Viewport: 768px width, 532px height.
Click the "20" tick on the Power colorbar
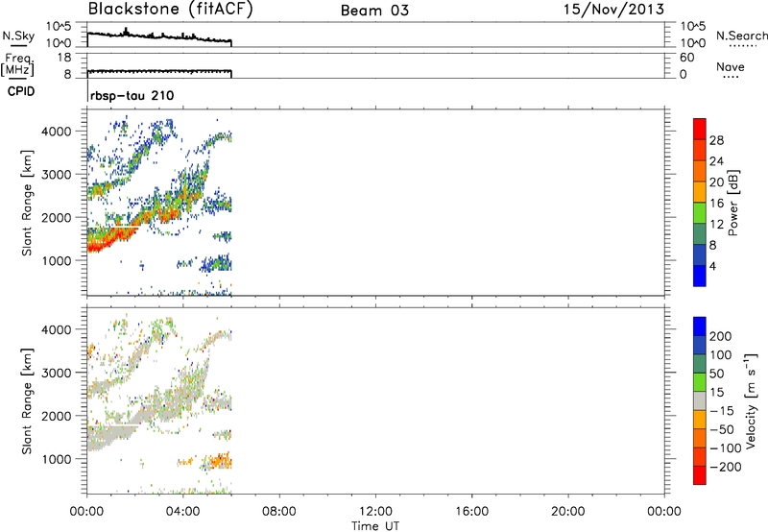(716, 182)
